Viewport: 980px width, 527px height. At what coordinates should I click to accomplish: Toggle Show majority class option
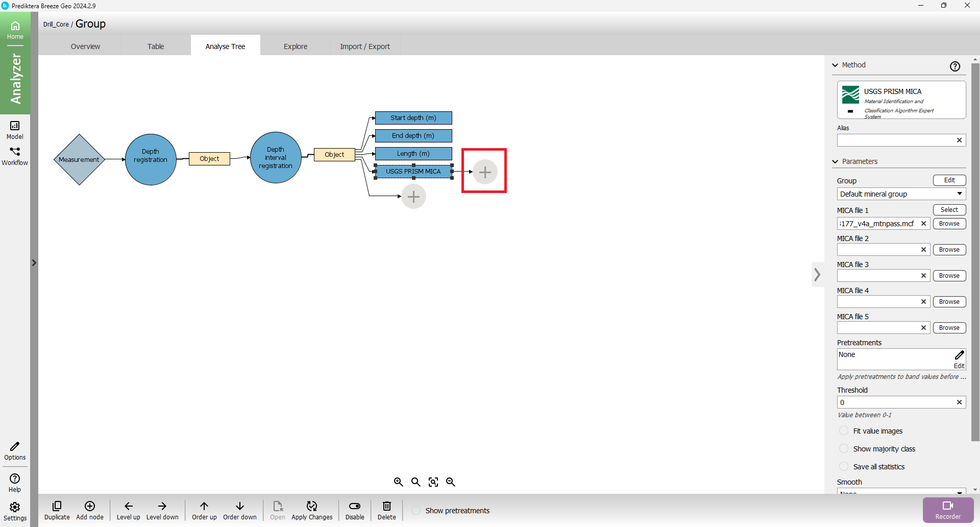coord(844,449)
